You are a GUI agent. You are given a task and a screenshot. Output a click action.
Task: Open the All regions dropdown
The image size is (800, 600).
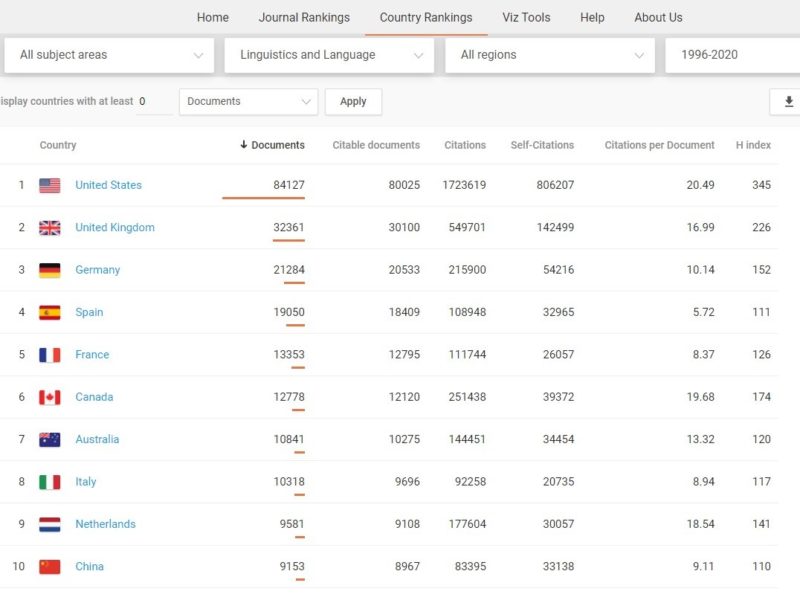[550, 55]
